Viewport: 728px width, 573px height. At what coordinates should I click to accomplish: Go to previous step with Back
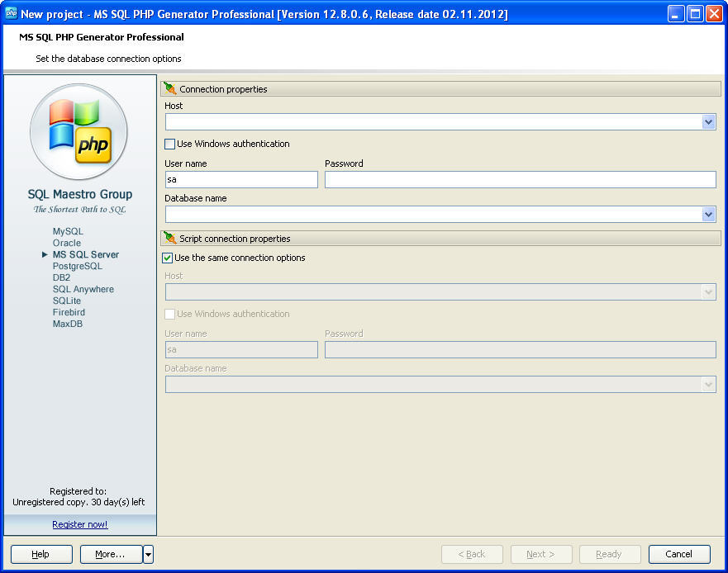click(x=472, y=555)
